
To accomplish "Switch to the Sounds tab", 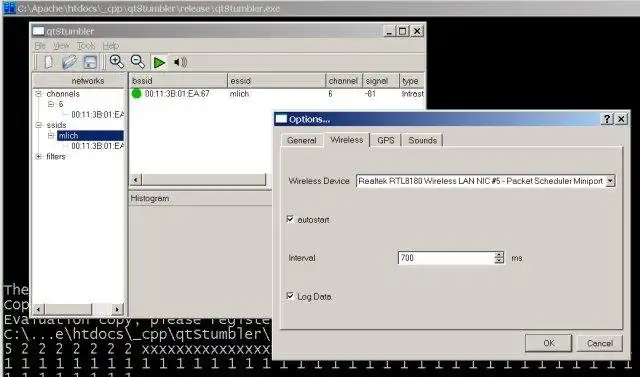I will point(422,140).
